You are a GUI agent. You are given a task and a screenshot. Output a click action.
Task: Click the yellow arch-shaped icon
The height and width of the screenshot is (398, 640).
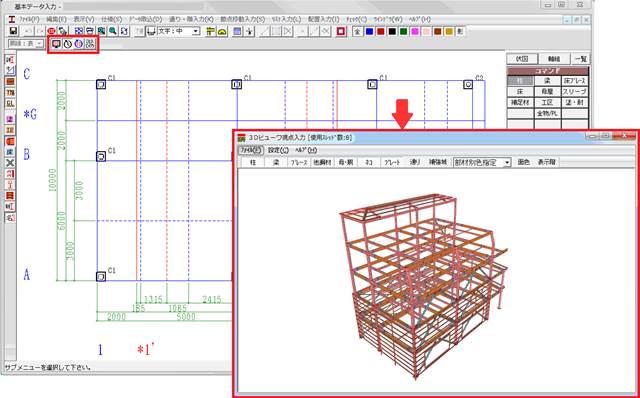point(222,31)
